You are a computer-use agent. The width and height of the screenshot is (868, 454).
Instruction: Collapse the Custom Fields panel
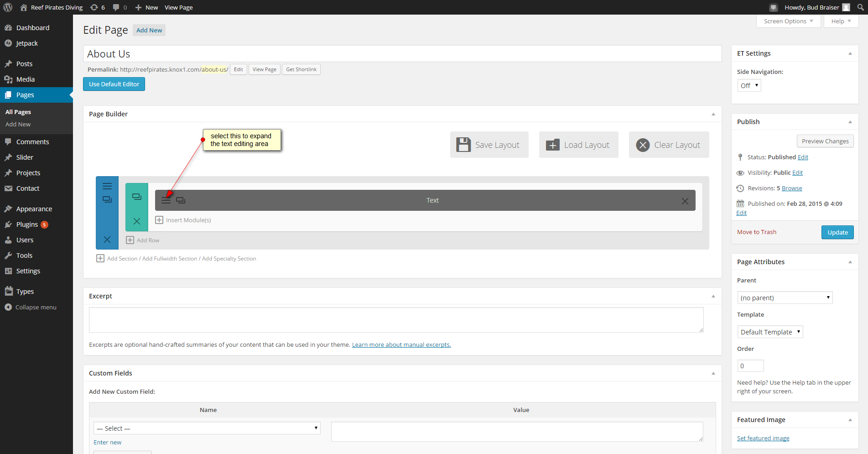click(x=713, y=373)
